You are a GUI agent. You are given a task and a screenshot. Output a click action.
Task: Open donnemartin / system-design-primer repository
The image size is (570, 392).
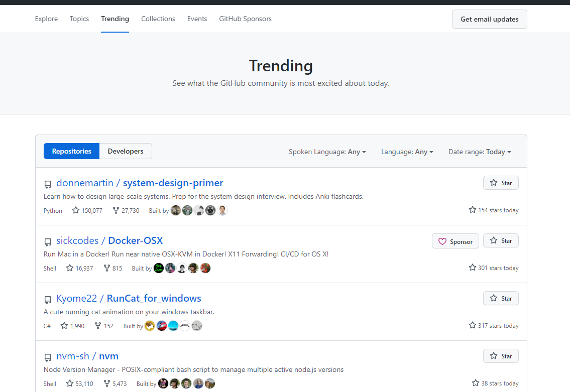tap(140, 183)
